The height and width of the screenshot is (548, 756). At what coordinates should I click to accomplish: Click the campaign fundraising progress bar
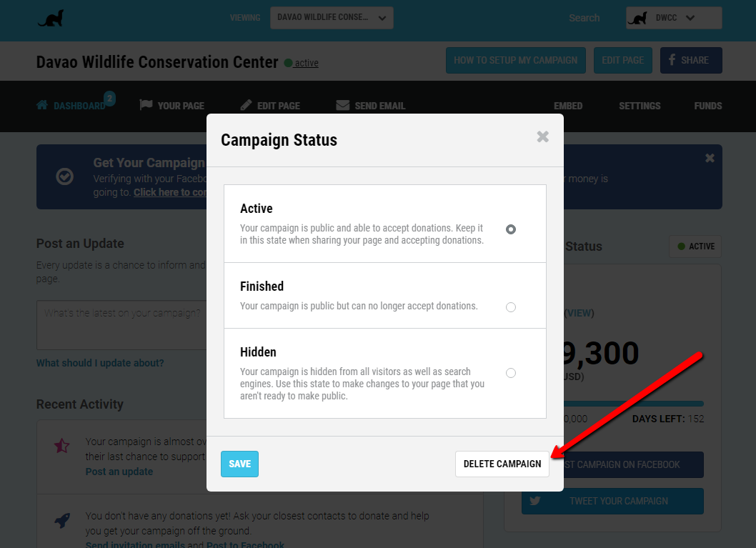[634, 404]
